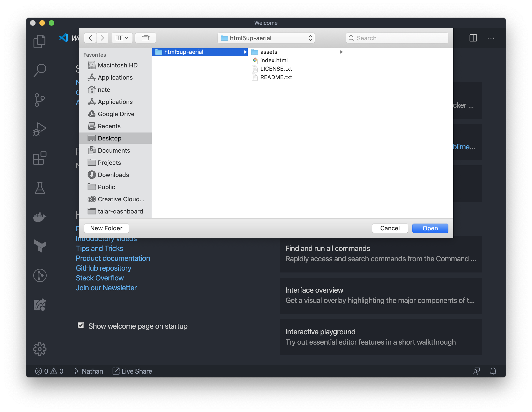The image size is (532, 412).
Task: Open the Source Control view
Action: [40, 100]
